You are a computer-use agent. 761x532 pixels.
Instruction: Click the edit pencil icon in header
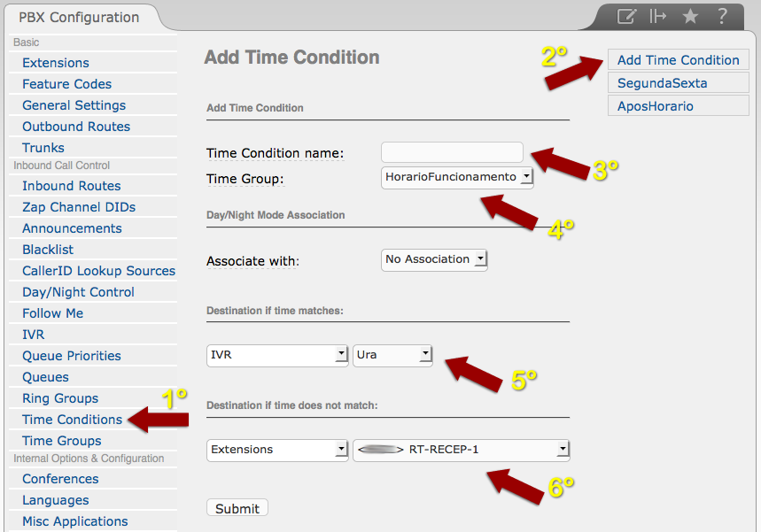(626, 16)
